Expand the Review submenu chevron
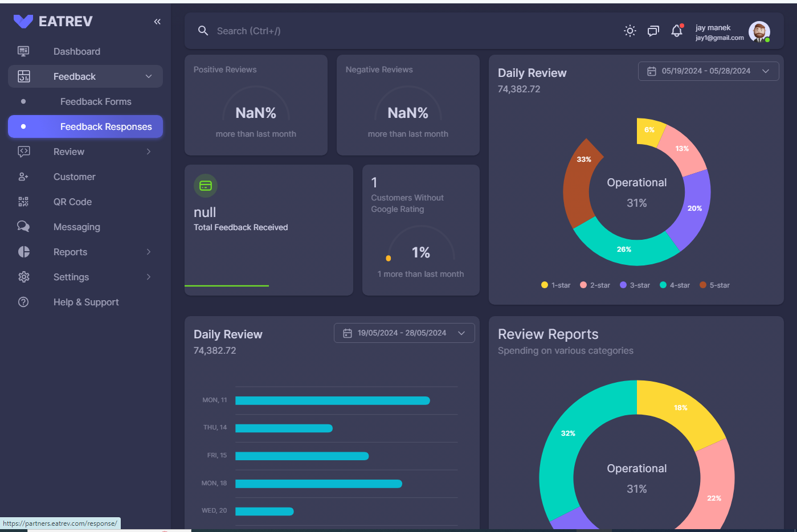The width and height of the screenshot is (797, 532). tap(149, 152)
